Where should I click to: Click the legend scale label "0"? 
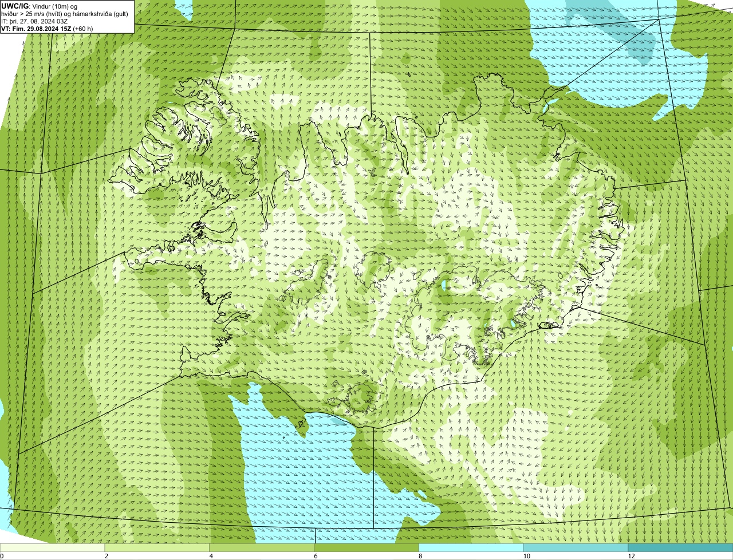[x=2, y=556]
